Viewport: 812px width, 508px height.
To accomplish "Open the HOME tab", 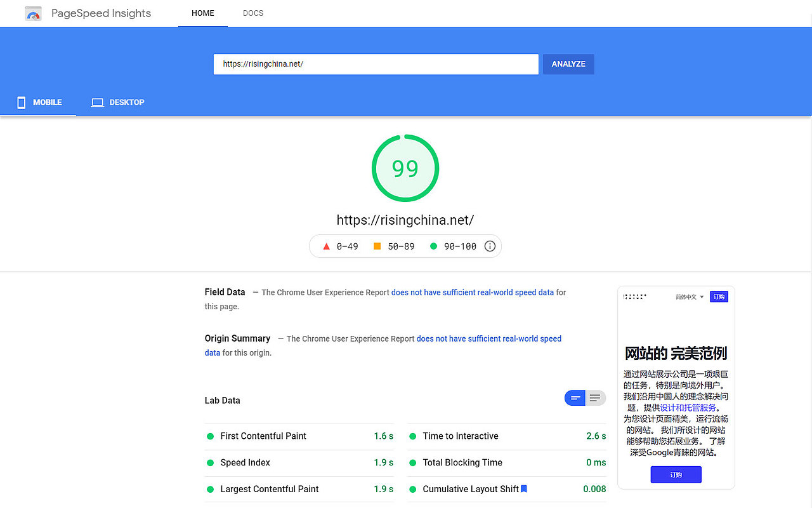I will (x=203, y=13).
